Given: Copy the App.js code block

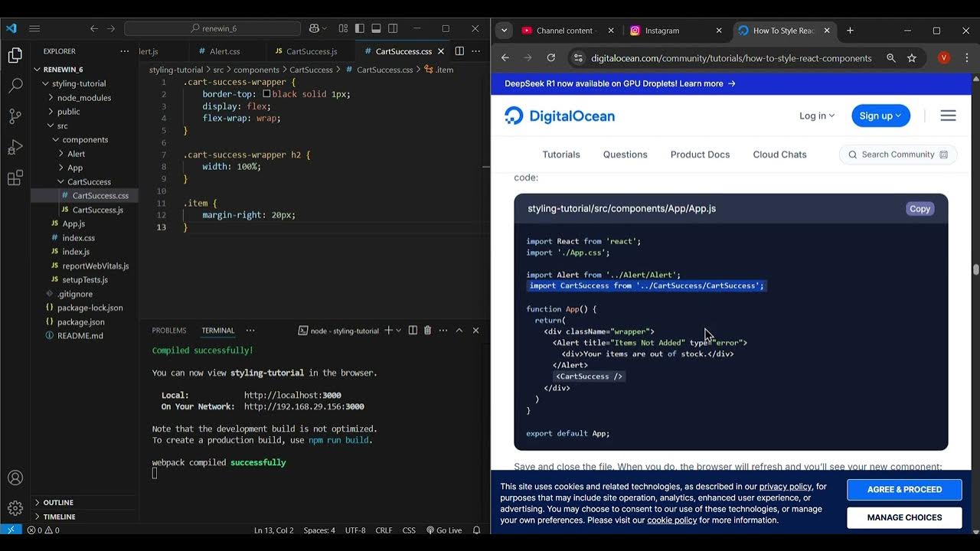Looking at the screenshot, I should pos(920,209).
